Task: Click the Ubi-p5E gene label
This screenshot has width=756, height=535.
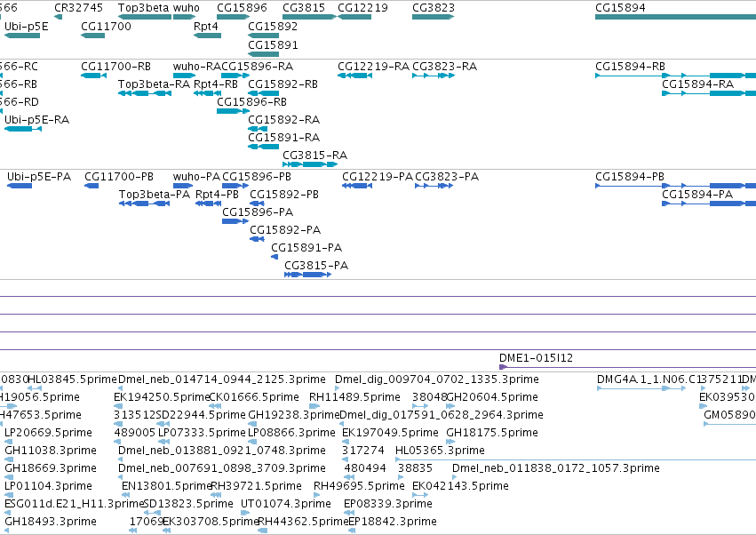Action: point(27,27)
